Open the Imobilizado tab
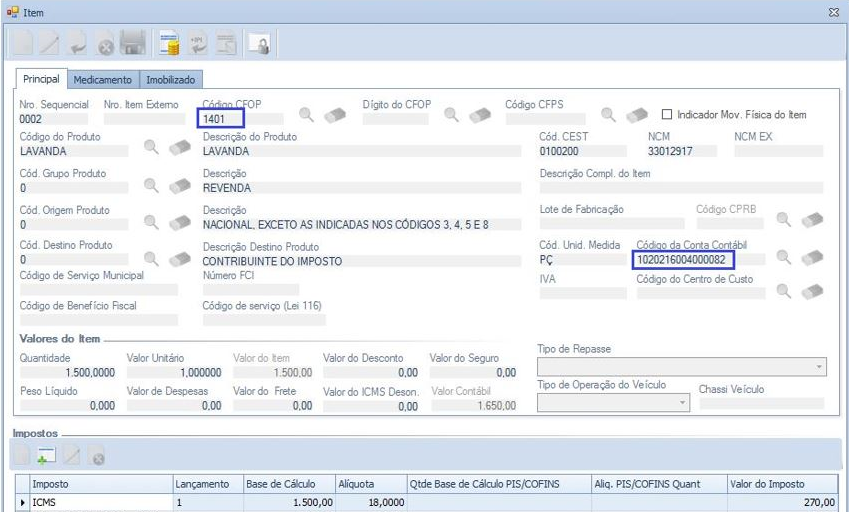This screenshot has height=512, width=849. (x=171, y=79)
